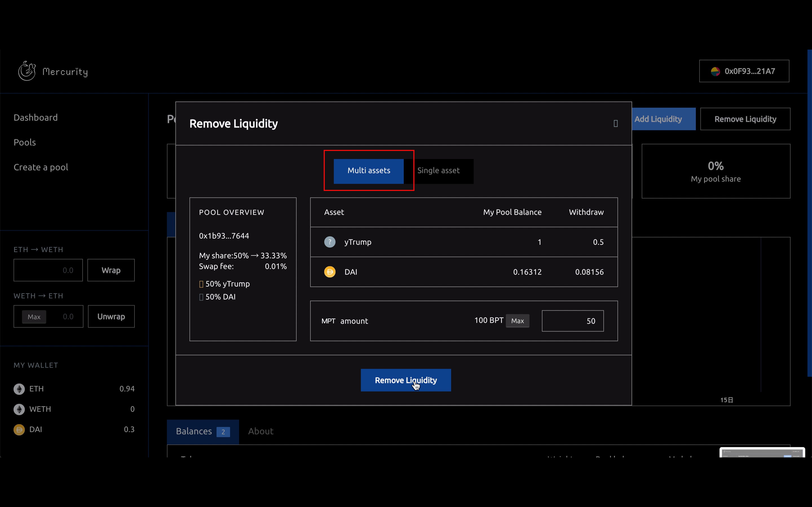This screenshot has width=812, height=507.
Task: Click the Mercurity logo icon
Action: (x=27, y=71)
